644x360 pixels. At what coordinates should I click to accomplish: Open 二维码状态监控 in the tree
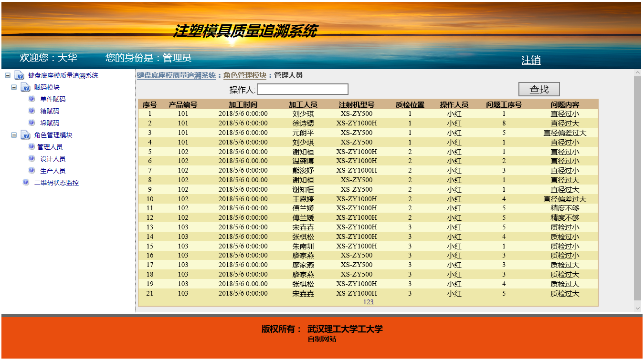click(56, 183)
